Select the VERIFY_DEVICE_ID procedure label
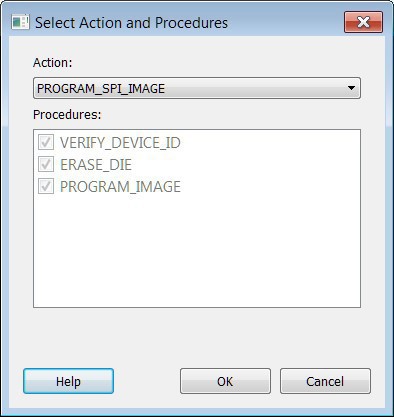Image resolution: width=394 pixels, height=417 pixels. [120, 143]
